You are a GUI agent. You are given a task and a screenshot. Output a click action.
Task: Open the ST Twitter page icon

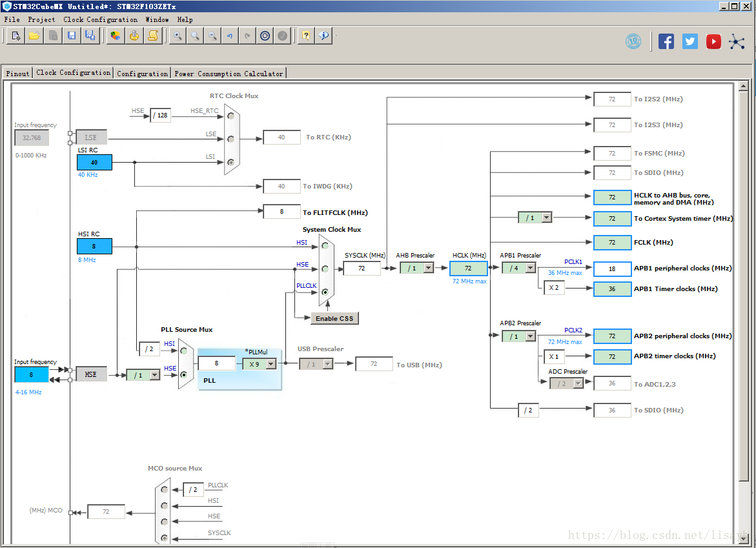pyautogui.click(x=690, y=41)
